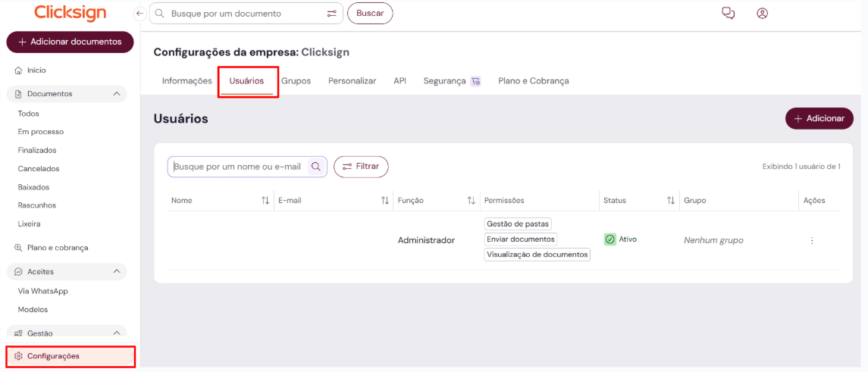
Task: Focus the name or e-mail search field
Action: (238, 167)
